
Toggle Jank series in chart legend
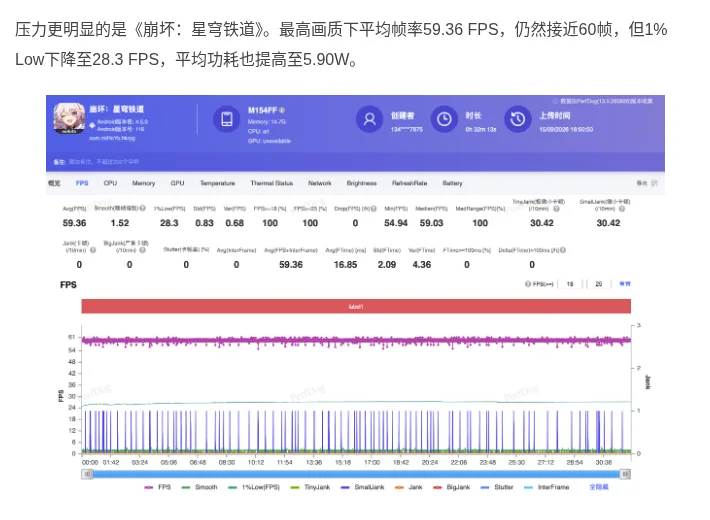point(408,487)
